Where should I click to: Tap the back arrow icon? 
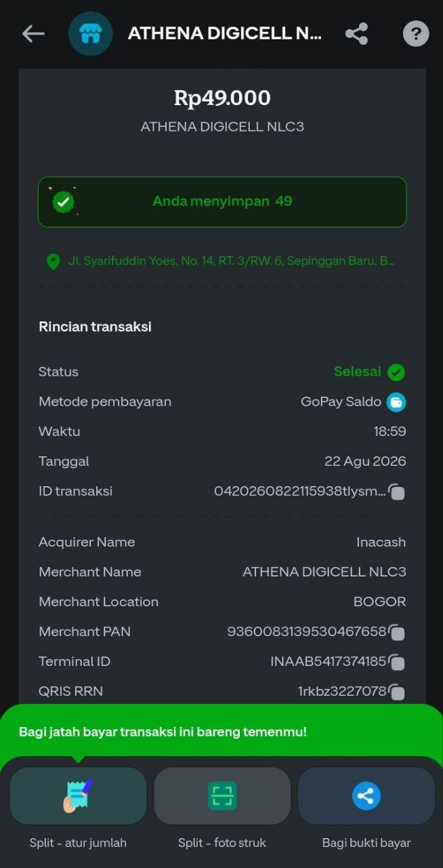click(33, 33)
